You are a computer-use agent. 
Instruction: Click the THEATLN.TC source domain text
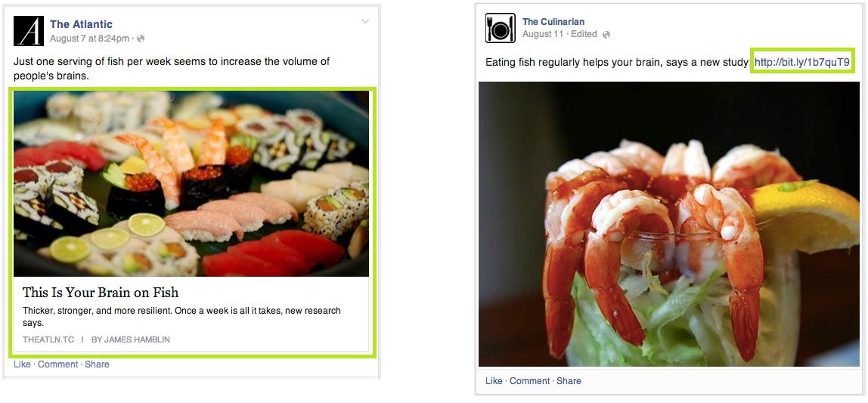point(48,339)
